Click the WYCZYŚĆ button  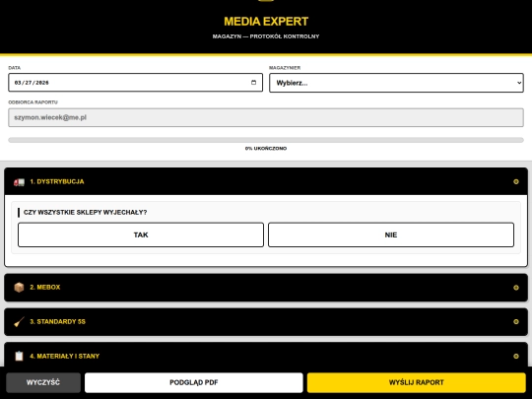43,382
